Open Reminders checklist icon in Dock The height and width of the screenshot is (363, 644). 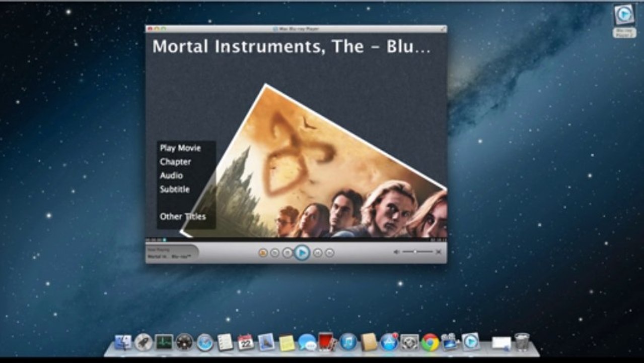coord(225,342)
